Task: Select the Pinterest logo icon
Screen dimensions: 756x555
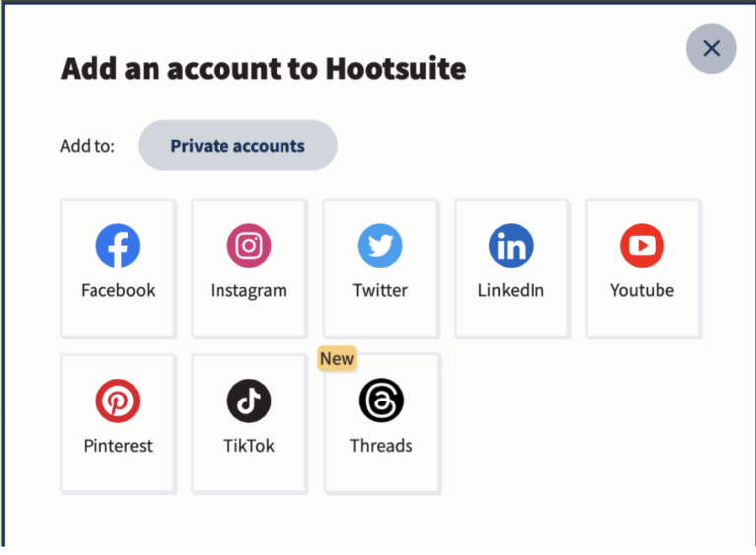Action: 118,401
